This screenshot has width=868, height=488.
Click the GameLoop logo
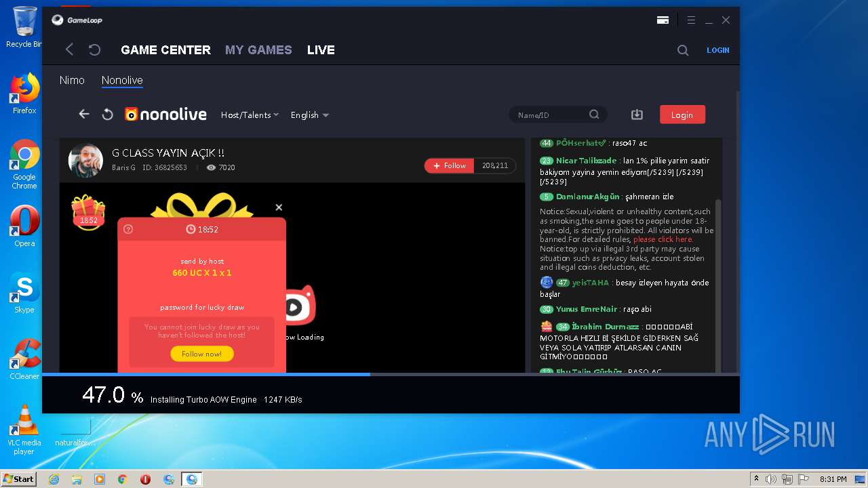(77, 20)
